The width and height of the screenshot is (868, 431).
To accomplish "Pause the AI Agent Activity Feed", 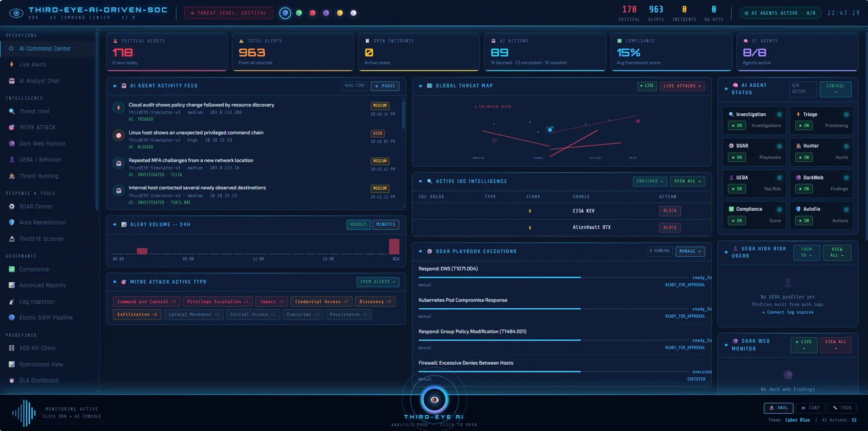I will tap(385, 86).
